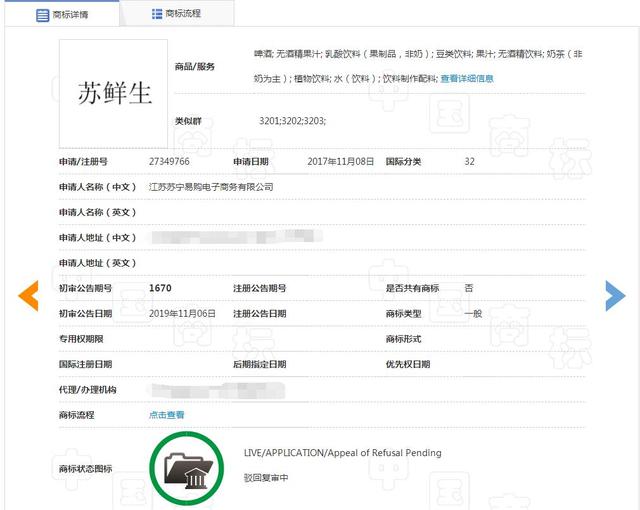Open the 商标详情 tab
This screenshot has height=510, width=640.
(x=62, y=15)
